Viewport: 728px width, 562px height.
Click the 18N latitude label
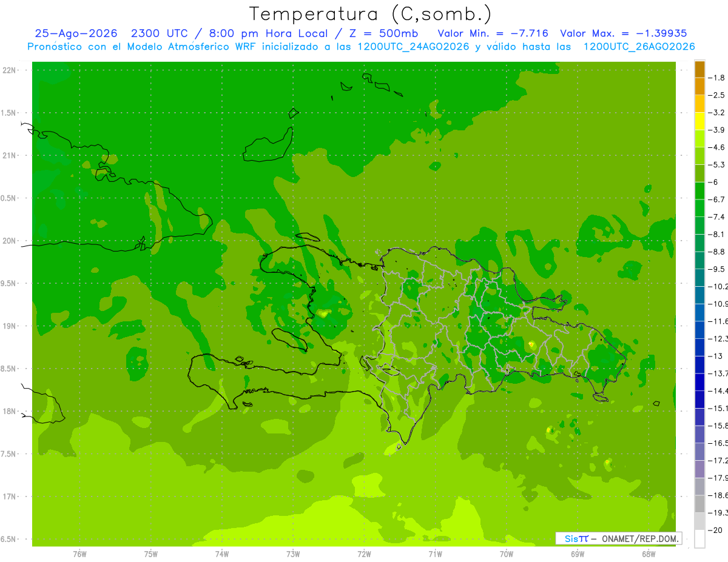pos(10,411)
